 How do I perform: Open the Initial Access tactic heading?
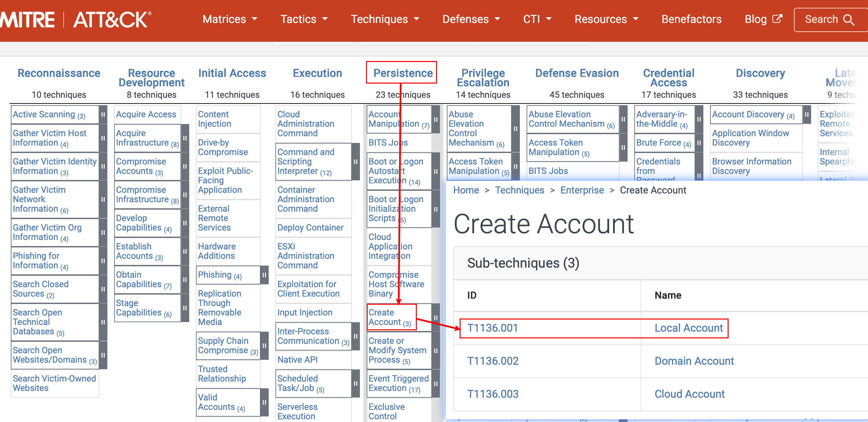[232, 73]
